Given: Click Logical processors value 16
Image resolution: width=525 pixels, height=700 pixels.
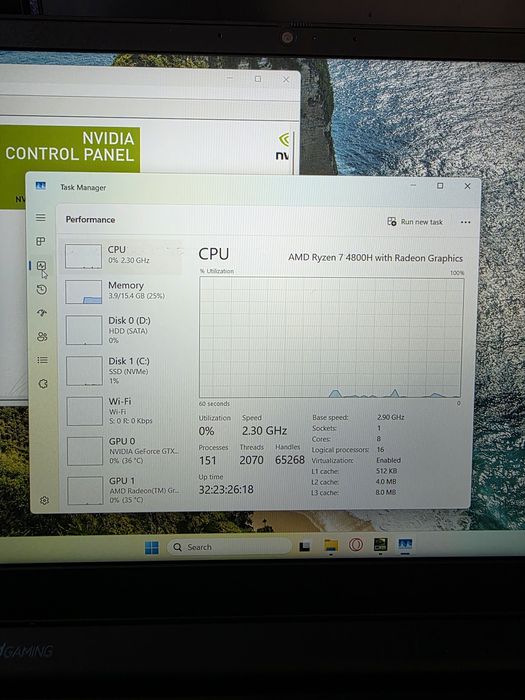Looking at the screenshot, I should 380,449.
